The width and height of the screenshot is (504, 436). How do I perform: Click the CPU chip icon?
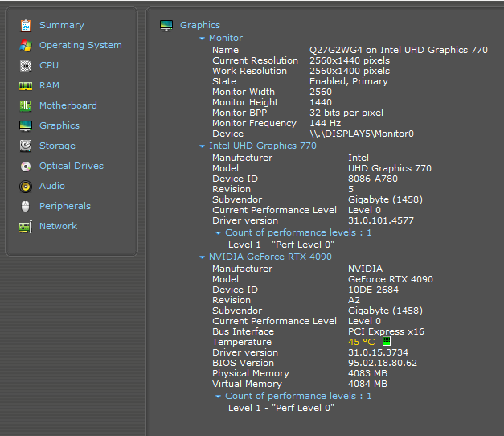26,66
